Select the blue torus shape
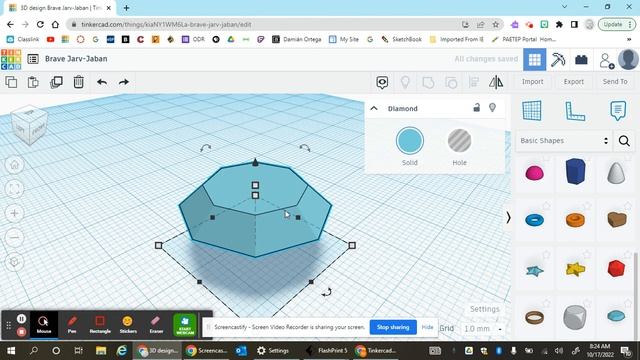Screen dimensions: 640x360 pyautogui.click(x=534, y=220)
